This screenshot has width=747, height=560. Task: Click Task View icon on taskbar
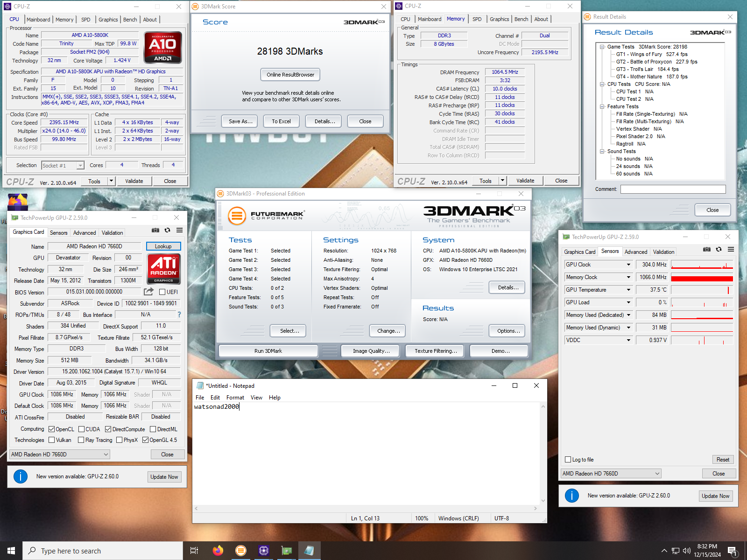194,551
